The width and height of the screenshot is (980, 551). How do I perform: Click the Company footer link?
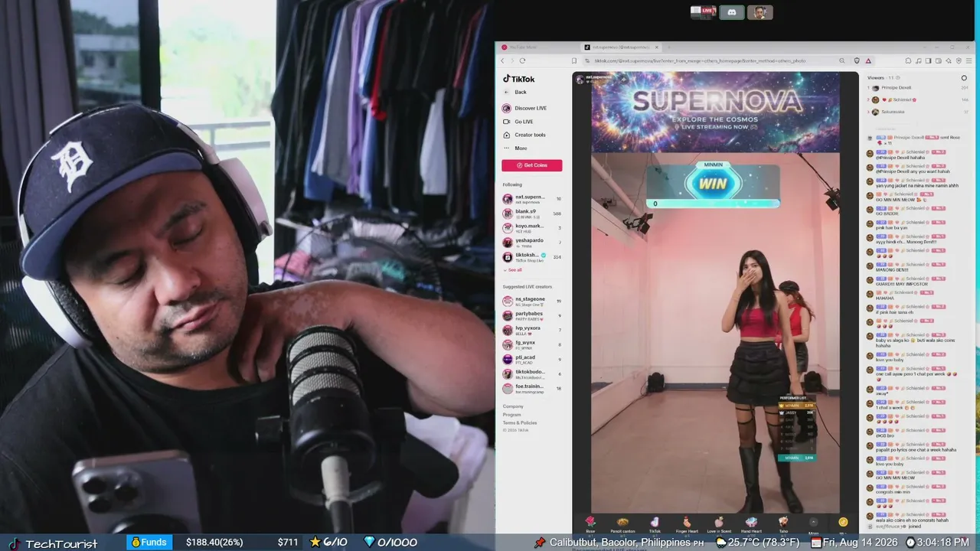(x=513, y=406)
